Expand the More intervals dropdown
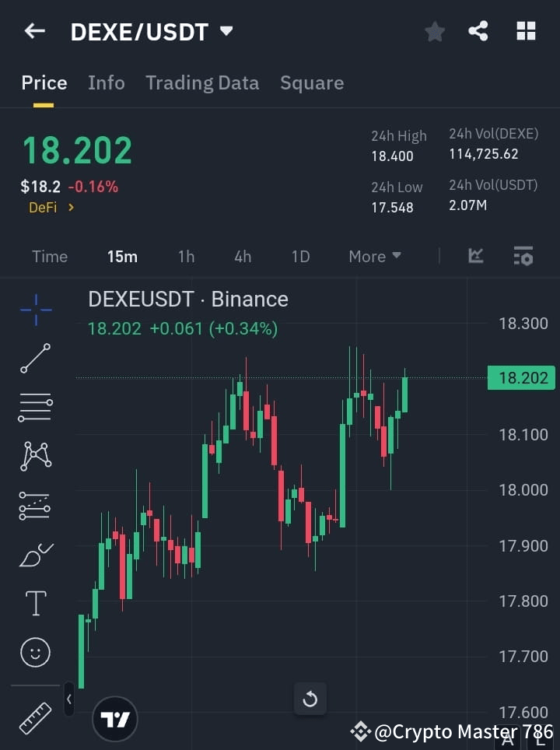Viewport: 560px width, 750px height. pos(374,257)
